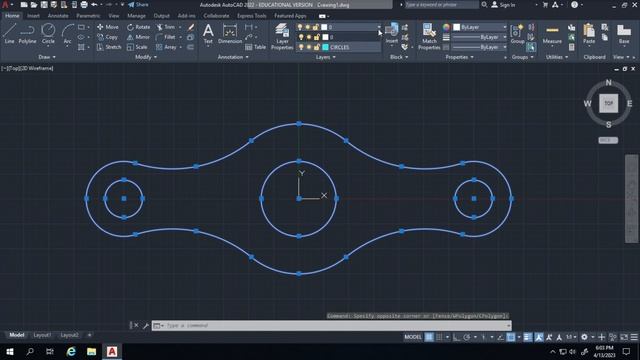This screenshot has width=640, height=360.
Task: Add a new layout tab with plus
Action: [89, 335]
